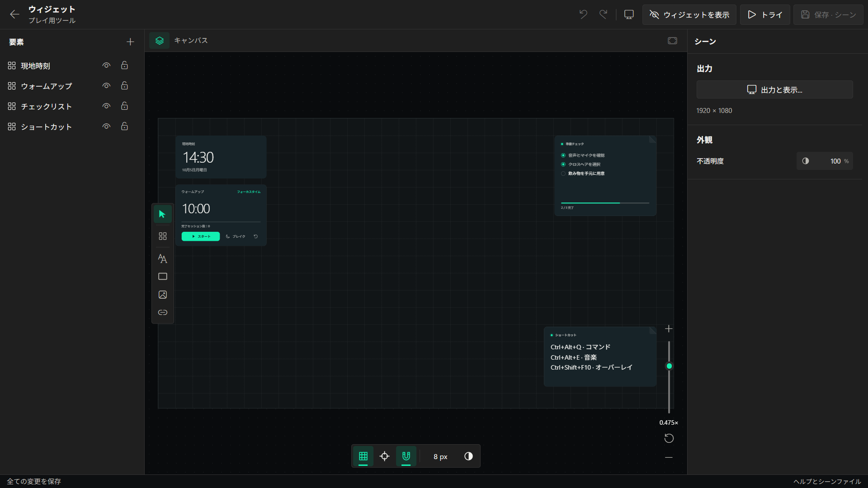Zoom out with the minus icon

[669, 457]
